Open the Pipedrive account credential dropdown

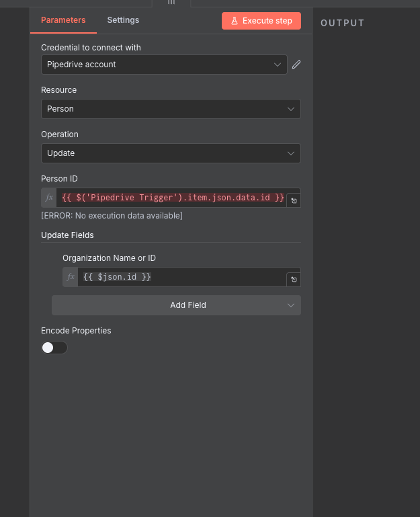tap(164, 65)
